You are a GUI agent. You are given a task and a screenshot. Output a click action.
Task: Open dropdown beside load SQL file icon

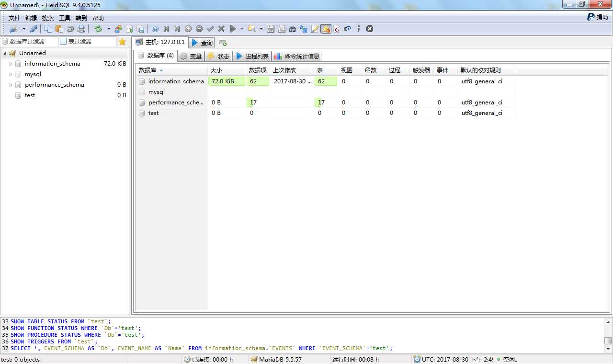pyautogui.click(x=261, y=29)
